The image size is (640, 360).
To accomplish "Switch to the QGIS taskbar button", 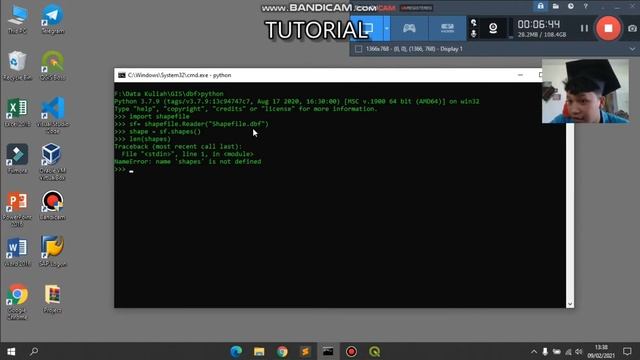I will (x=375, y=351).
